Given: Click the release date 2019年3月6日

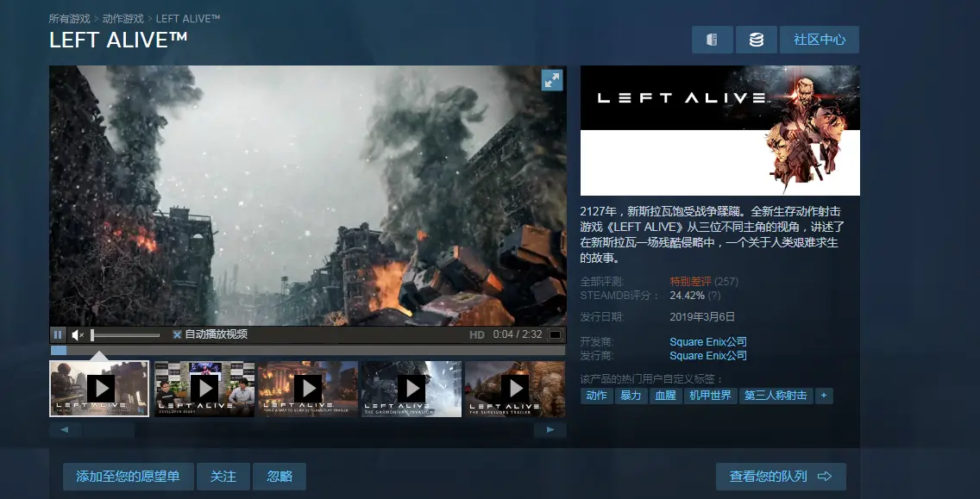Looking at the screenshot, I should tap(702, 316).
